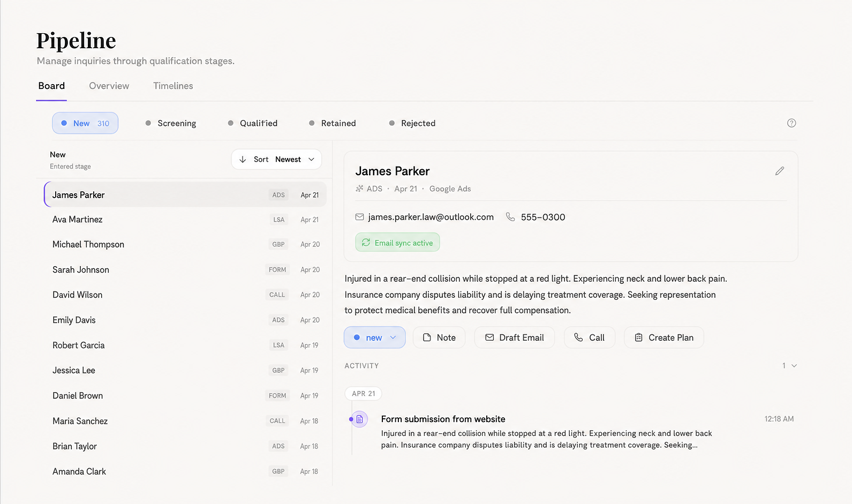Click the Apr 19 date on Daniel Brown row
The height and width of the screenshot is (504, 852).
click(309, 395)
